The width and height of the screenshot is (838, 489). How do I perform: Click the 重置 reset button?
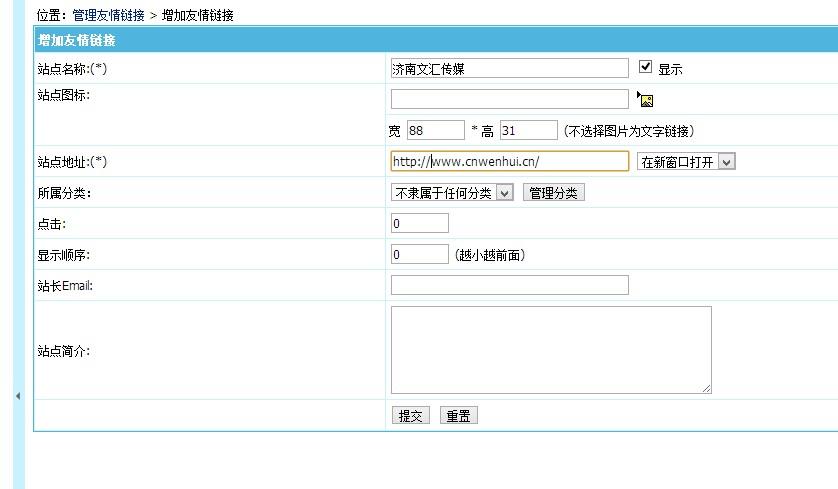(459, 416)
